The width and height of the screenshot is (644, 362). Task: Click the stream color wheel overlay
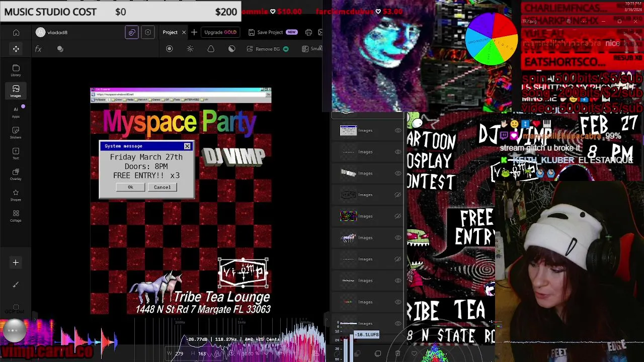tap(491, 39)
